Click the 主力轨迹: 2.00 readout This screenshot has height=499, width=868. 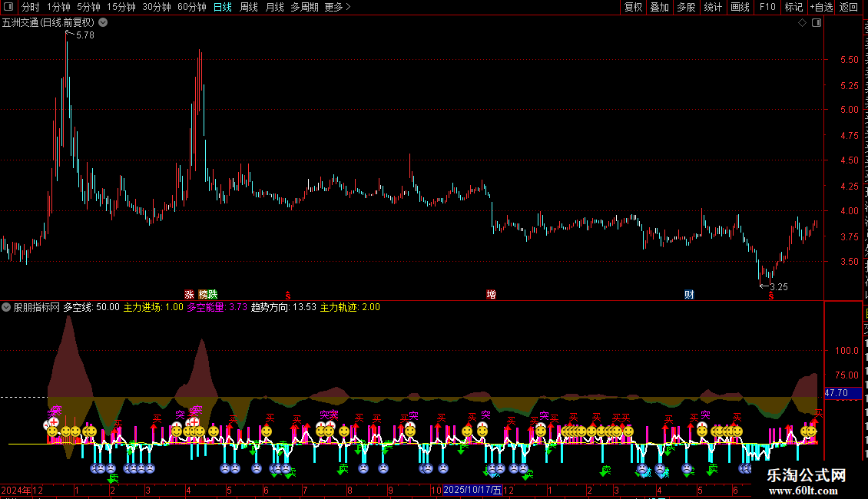[x=350, y=307]
